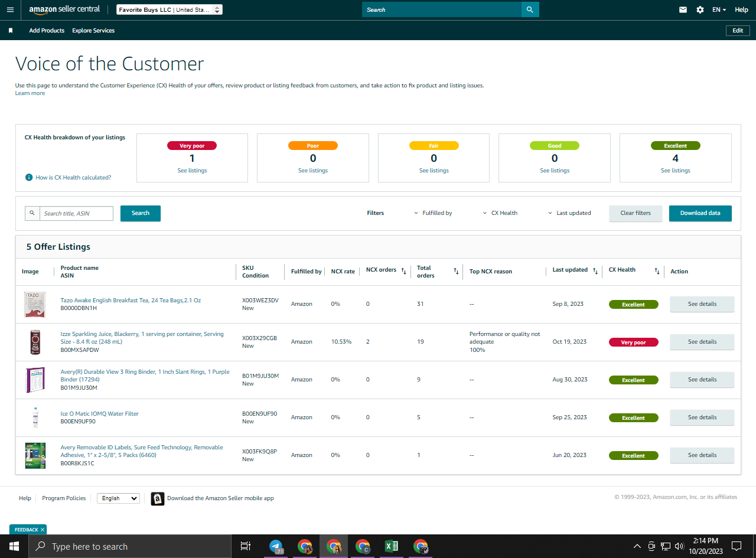Sort by Last updated column header arrows

[x=595, y=271]
